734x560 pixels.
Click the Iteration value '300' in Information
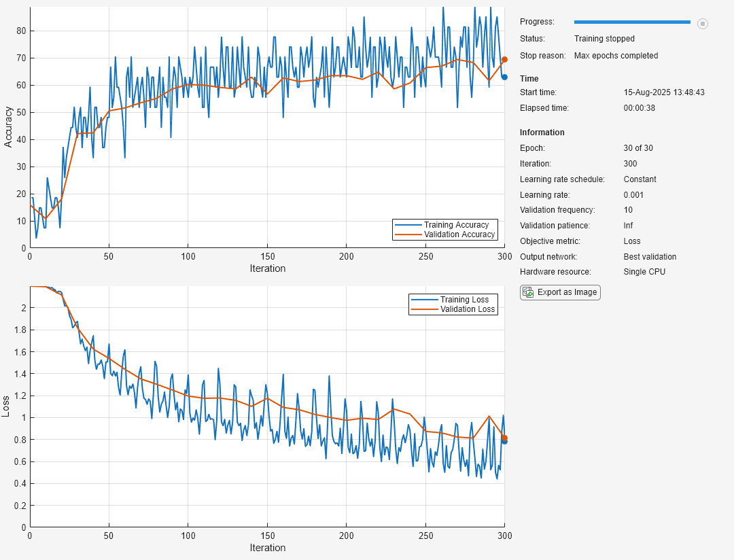[x=630, y=163]
